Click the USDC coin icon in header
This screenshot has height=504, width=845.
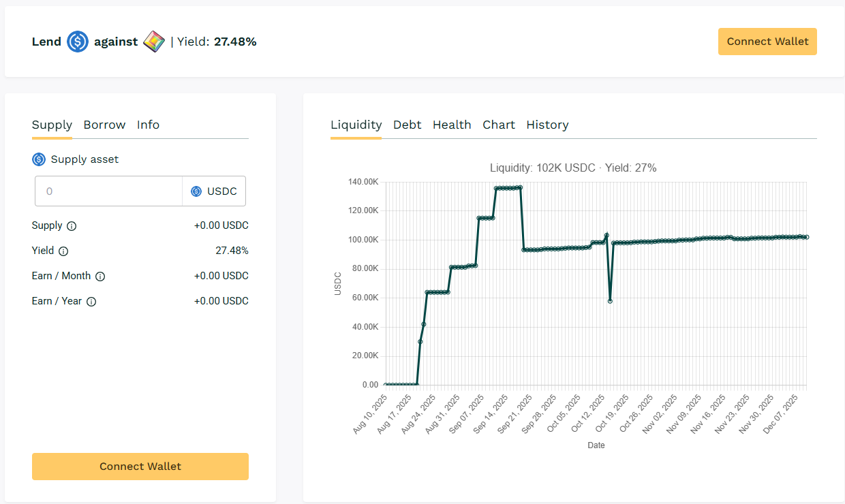(x=78, y=42)
